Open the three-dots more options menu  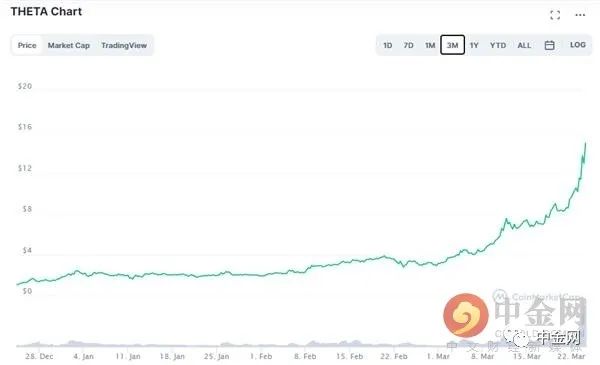580,15
